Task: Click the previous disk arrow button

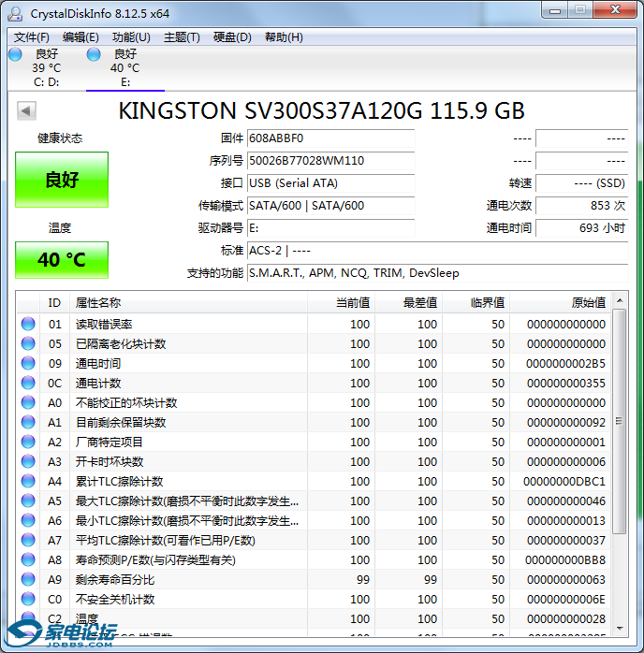Action: point(26,110)
